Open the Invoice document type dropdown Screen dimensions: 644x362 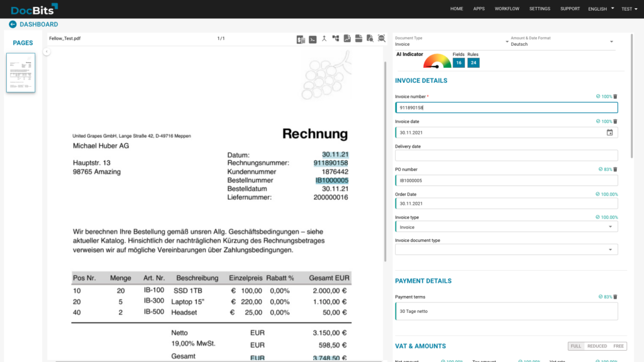point(610,250)
